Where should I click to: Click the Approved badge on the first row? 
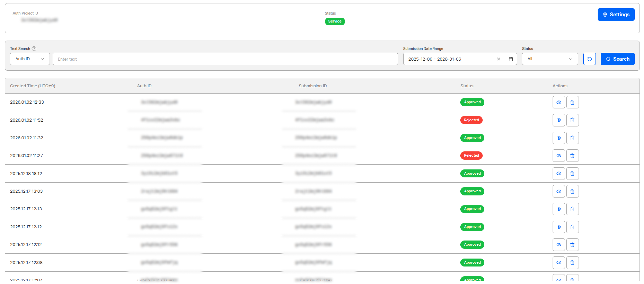click(472, 102)
